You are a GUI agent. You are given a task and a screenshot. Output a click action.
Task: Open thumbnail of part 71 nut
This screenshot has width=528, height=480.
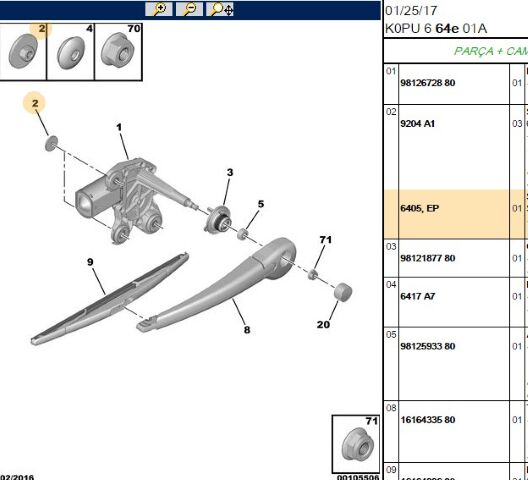click(356, 444)
